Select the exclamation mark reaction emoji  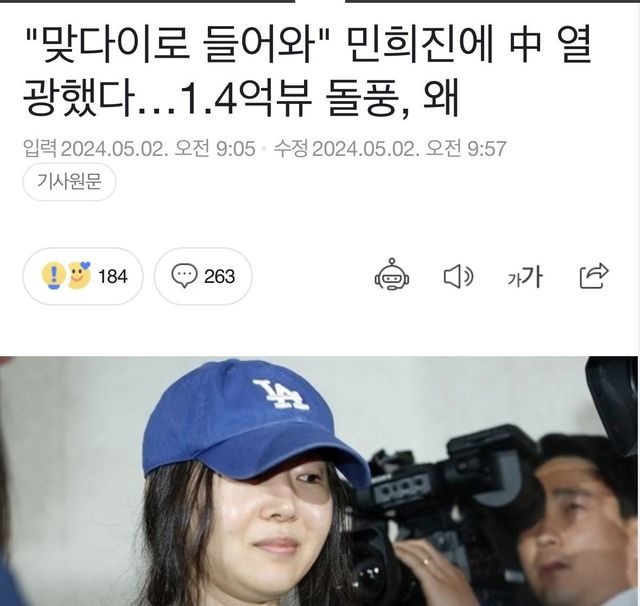(x=53, y=275)
